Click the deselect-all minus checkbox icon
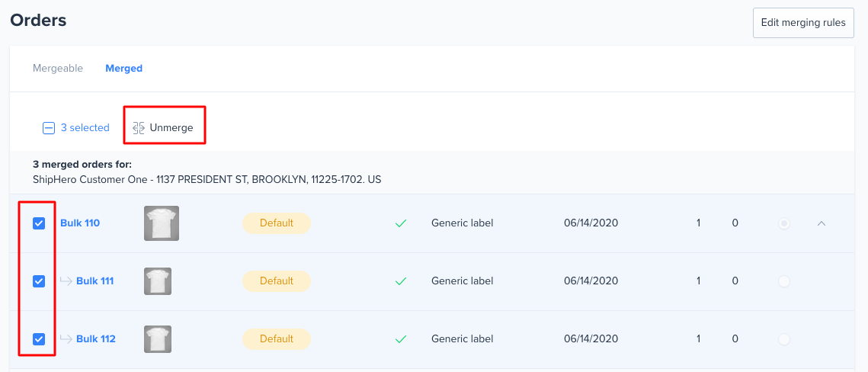Viewport: 868px width, 372px height. coord(49,128)
